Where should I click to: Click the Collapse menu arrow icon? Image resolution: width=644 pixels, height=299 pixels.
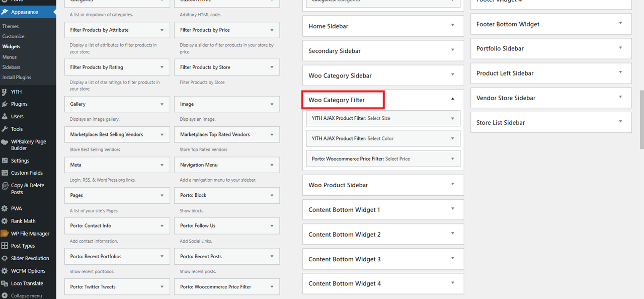pos(5,295)
